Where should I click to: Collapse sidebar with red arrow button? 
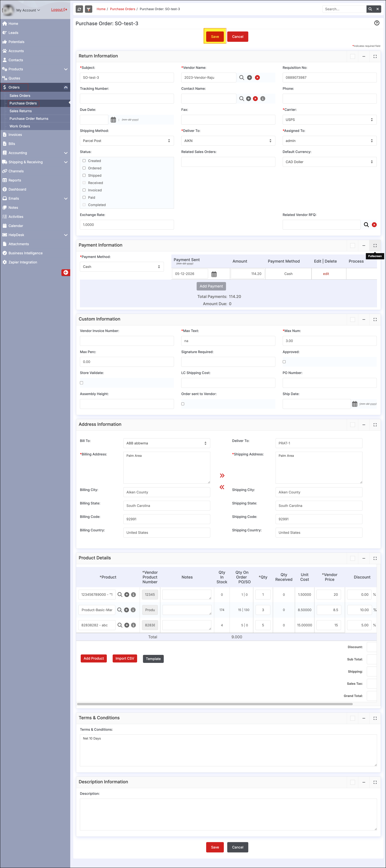66,272
